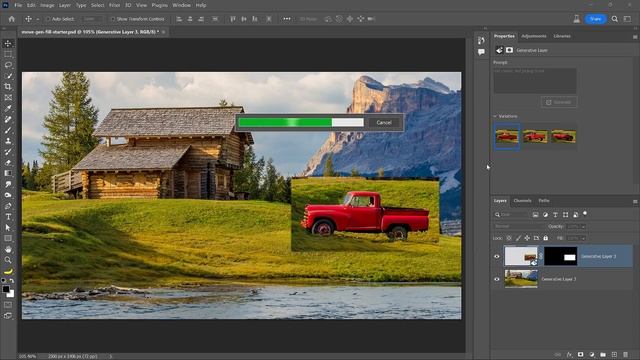Image resolution: width=640 pixels, height=360 pixels.
Task: Open the File menu
Action: (18, 5)
